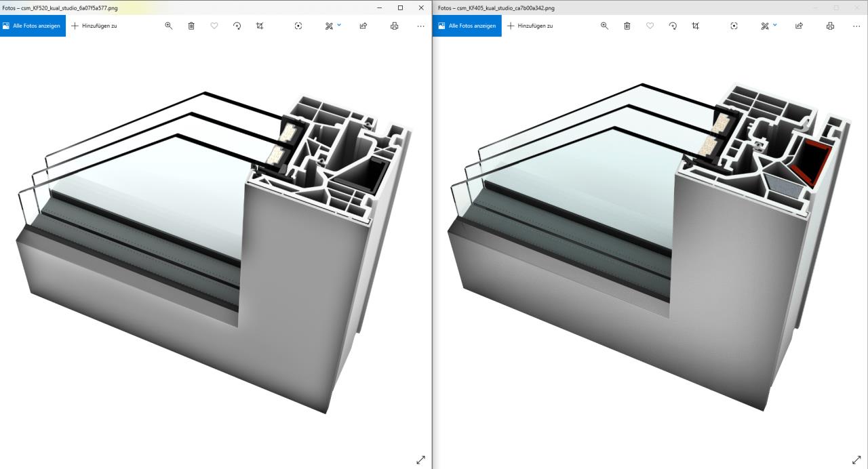Select the crop tool in KF405 window
The image size is (868, 469).
(x=695, y=26)
